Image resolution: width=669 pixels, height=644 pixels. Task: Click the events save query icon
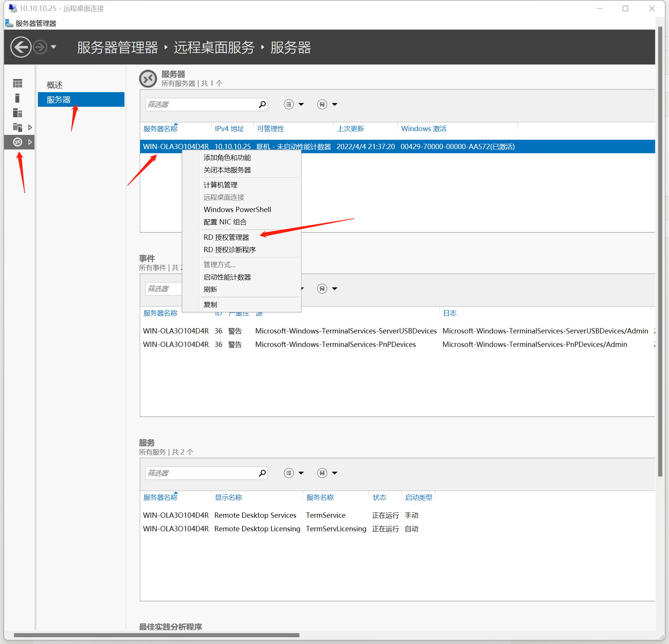[x=322, y=289]
